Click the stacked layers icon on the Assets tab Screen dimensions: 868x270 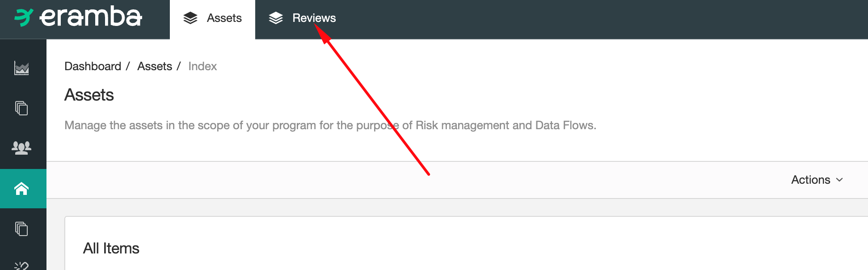pos(192,18)
